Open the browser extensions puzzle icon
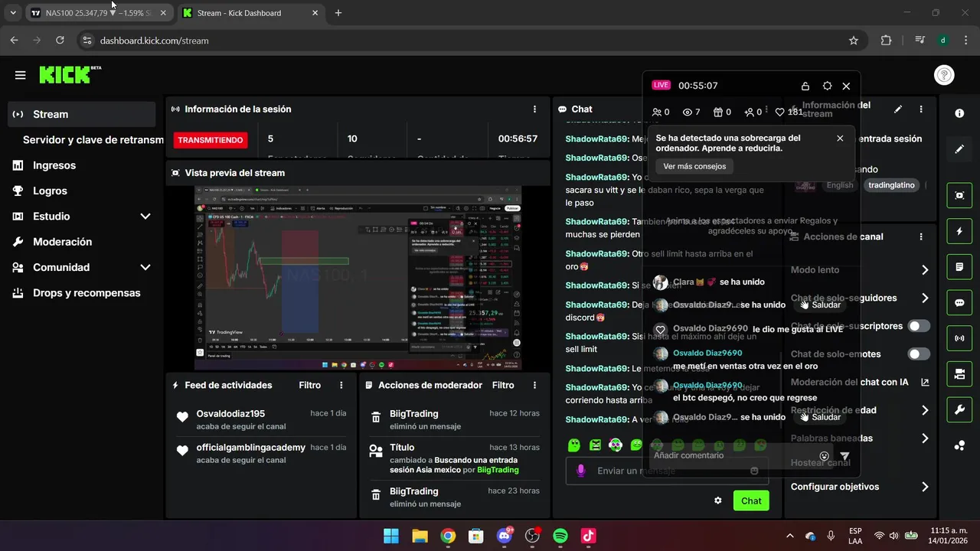Screen dimensions: 980x551 pyautogui.click(x=887, y=41)
